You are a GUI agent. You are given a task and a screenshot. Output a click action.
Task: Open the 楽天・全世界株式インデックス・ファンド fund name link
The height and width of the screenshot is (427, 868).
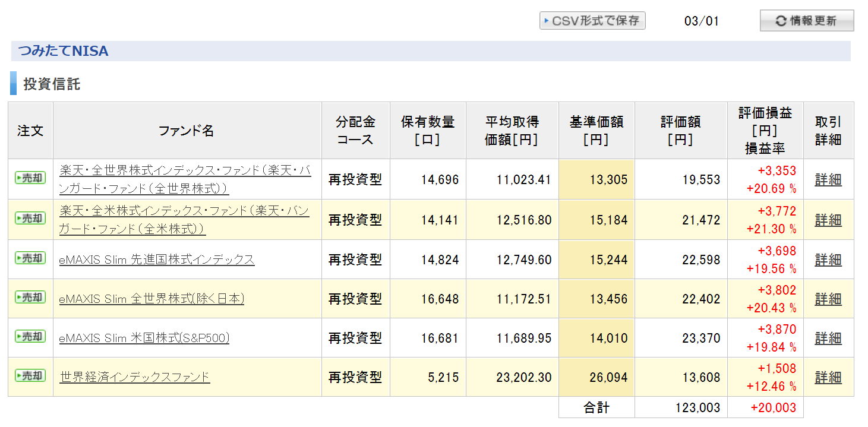(x=185, y=179)
